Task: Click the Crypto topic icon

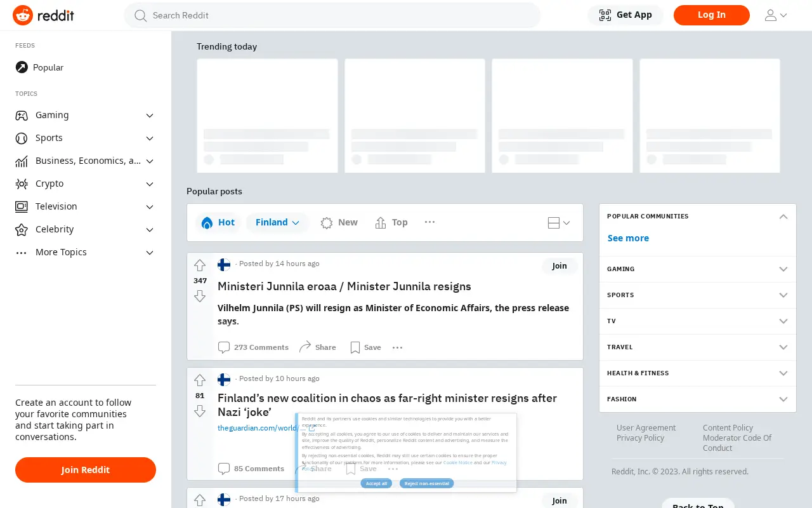Action: [x=22, y=184]
